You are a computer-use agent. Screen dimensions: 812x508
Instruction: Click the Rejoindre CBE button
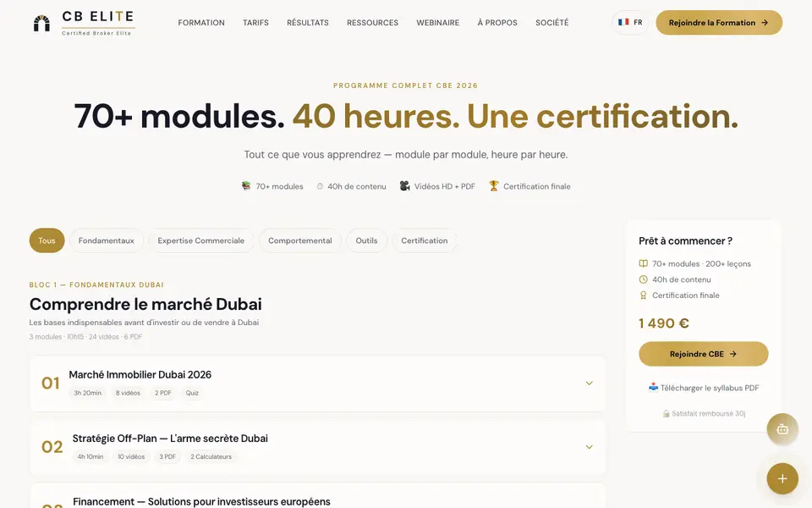click(x=703, y=354)
